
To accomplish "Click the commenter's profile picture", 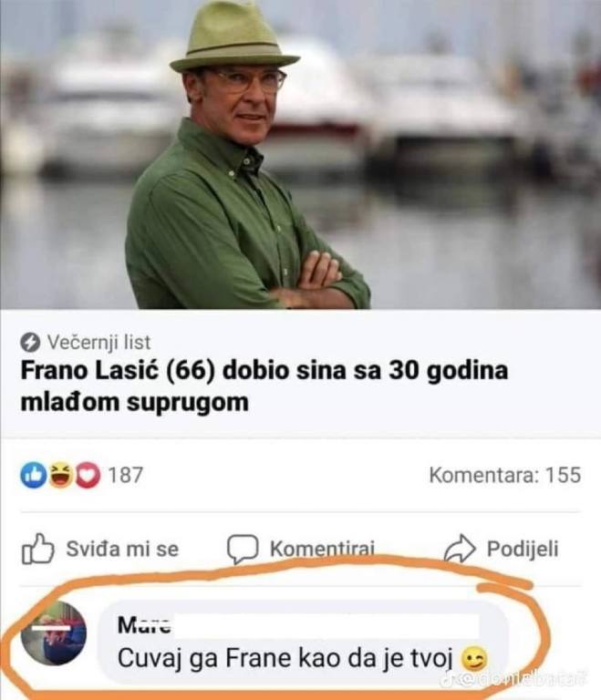I will [x=54, y=633].
